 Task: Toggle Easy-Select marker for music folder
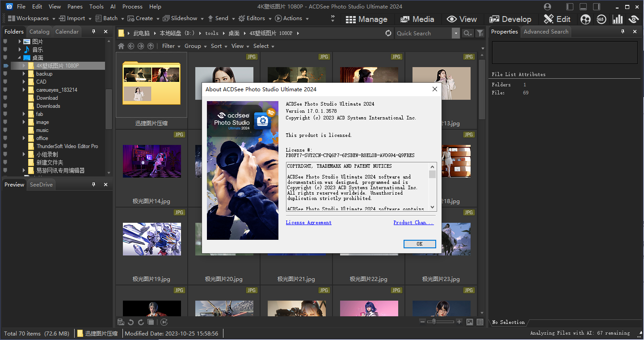(5, 130)
